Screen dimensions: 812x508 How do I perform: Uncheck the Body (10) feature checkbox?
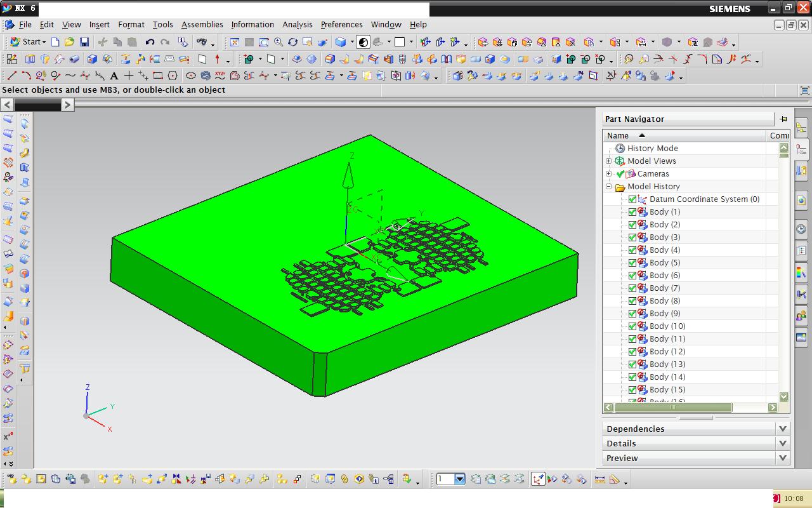(632, 326)
